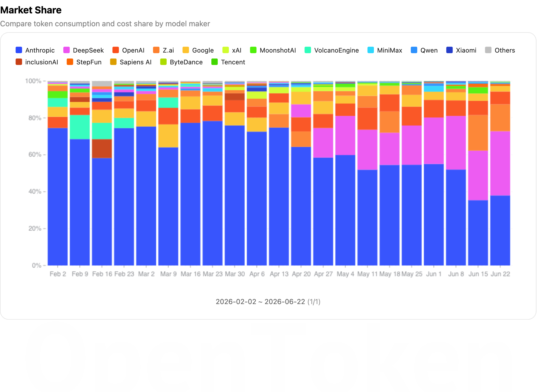The image size is (537, 392).
Task: Click the Anthropic segment of the Jun 15 bar
Action: click(478, 233)
